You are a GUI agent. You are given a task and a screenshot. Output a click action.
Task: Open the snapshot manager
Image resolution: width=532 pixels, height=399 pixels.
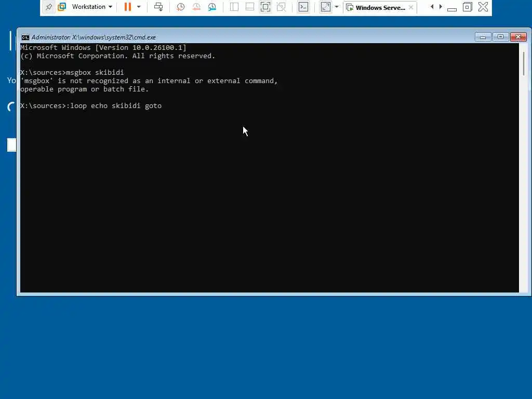pos(212,7)
